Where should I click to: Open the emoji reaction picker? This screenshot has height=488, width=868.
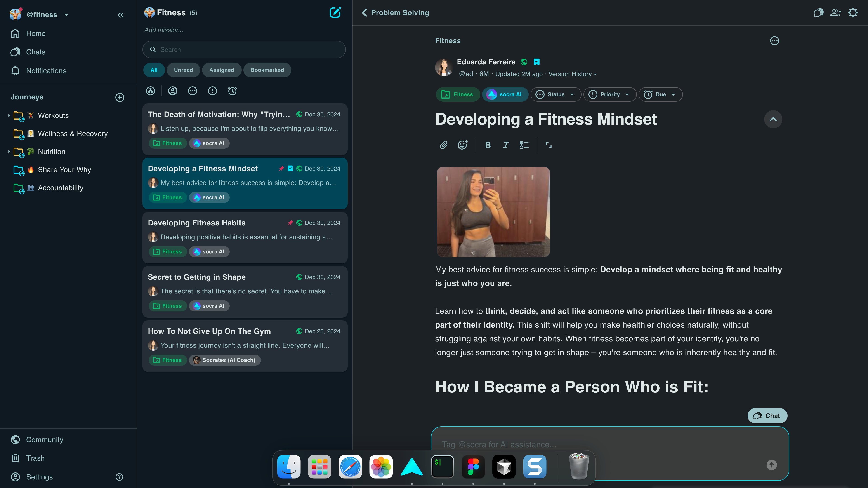pos(462,145)
